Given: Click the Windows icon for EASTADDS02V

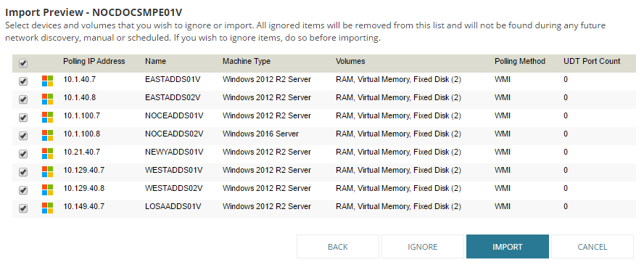Looking at the screenshot, I should click(48, 99).
